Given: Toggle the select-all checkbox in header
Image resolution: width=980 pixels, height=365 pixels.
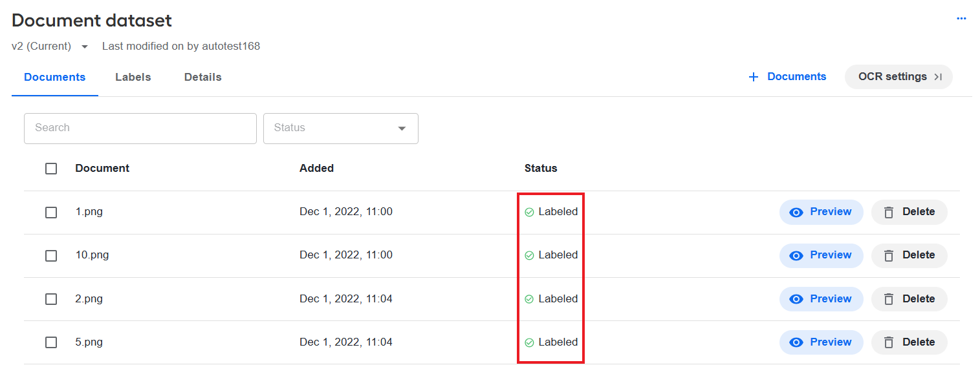Looking at the screenshot, I should (x=51, y=169).
